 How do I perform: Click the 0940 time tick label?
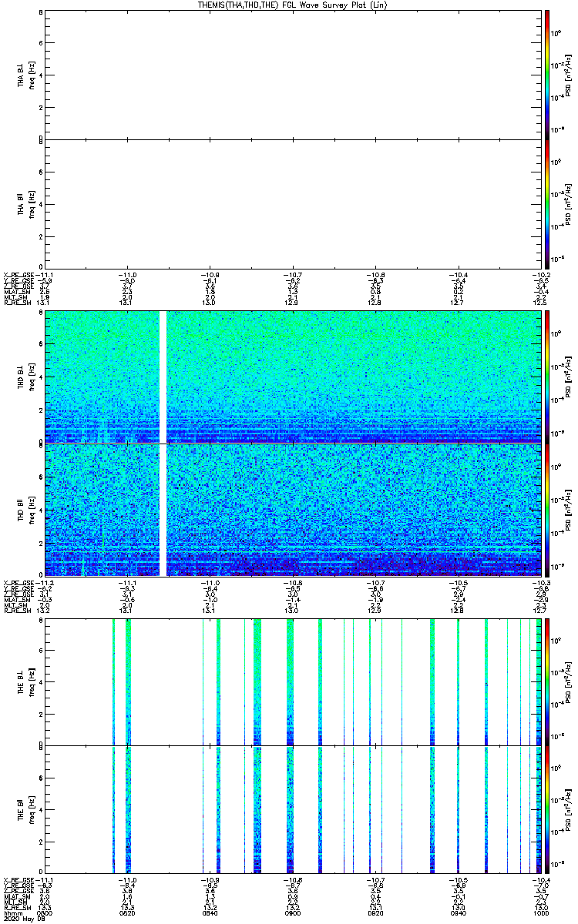pos(458,912)
